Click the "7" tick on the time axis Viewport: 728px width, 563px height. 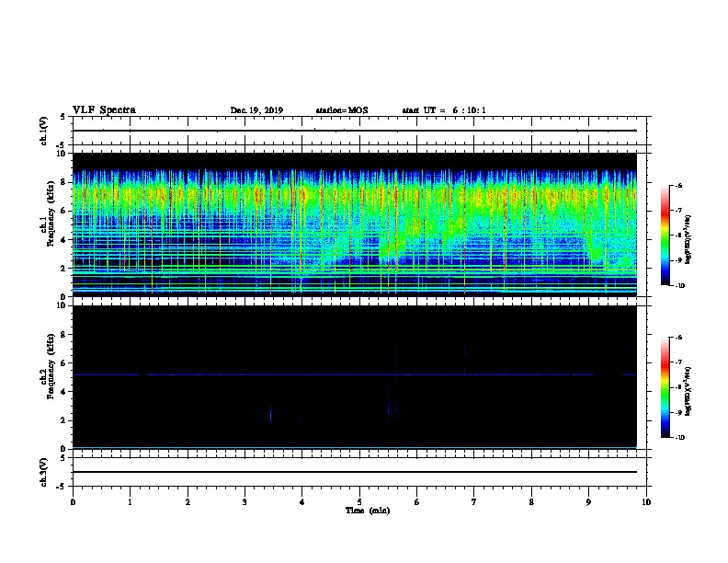point(474,501)
